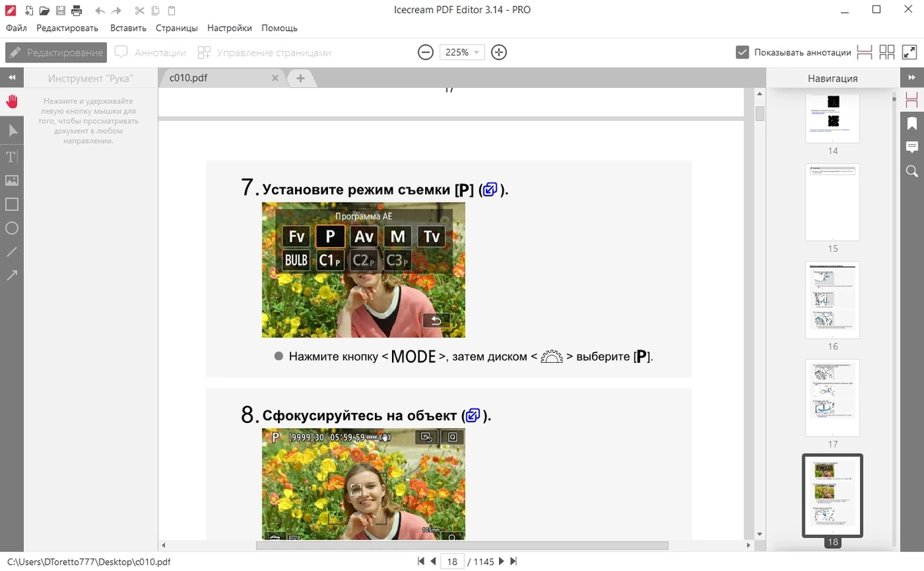The width and height of the screenshot is (924, 571).
Task: Collapse the right Навигация panel
Action: [x=912, y=78]
